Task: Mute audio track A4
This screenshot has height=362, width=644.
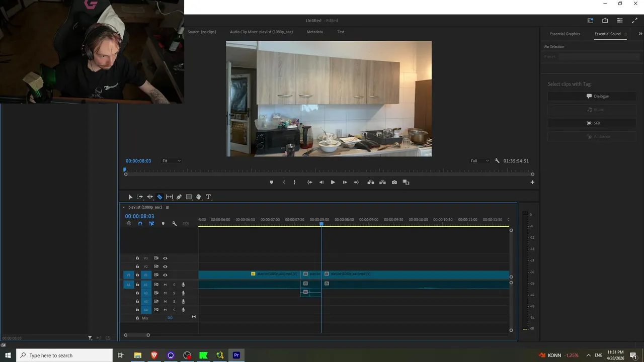Action: click(x=165, y=310)
